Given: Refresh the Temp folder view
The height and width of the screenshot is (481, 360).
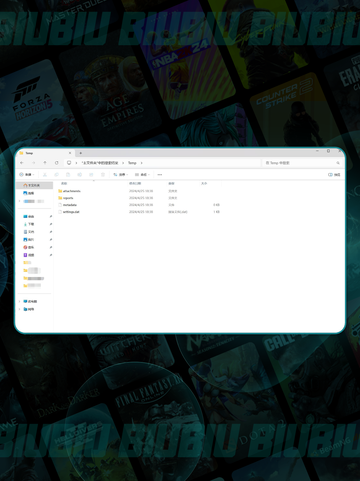Looking at the screenshot, I should (57, 163).
